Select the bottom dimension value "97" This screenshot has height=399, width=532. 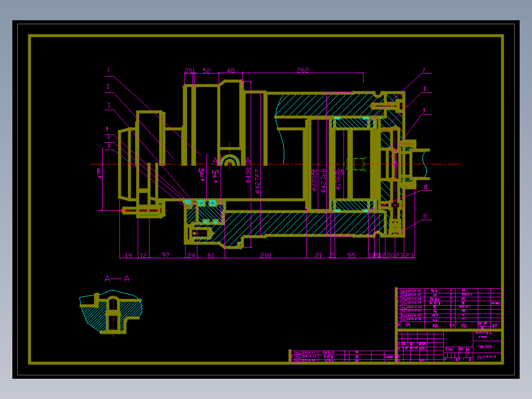coord(166,255)
